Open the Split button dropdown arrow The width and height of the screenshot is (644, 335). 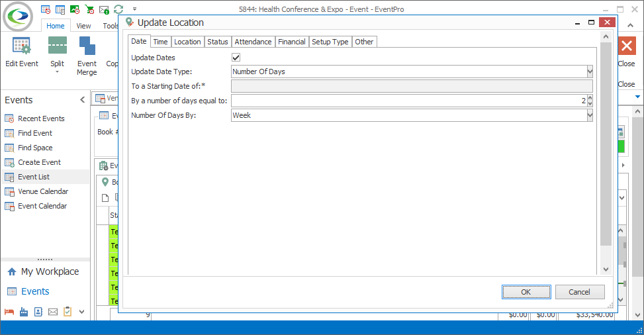click(58, 72)
